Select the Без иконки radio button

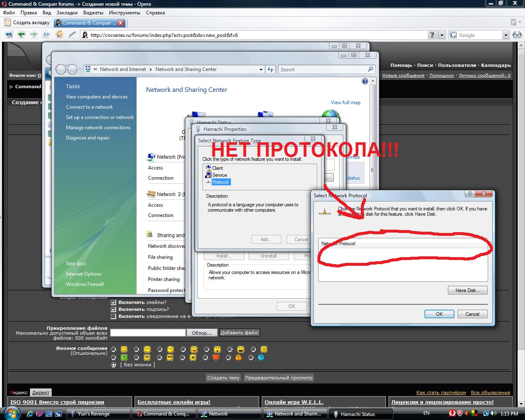coord(114,365)
